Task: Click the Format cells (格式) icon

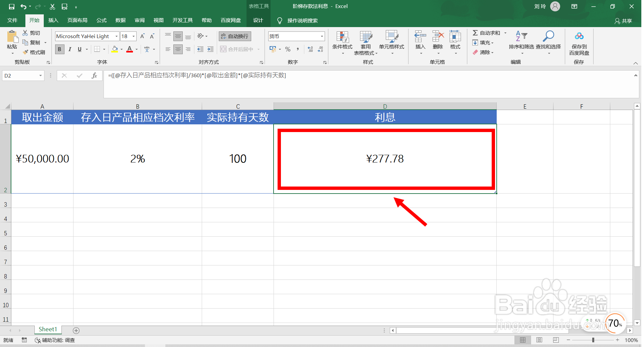Action: [x=455, y=36]
